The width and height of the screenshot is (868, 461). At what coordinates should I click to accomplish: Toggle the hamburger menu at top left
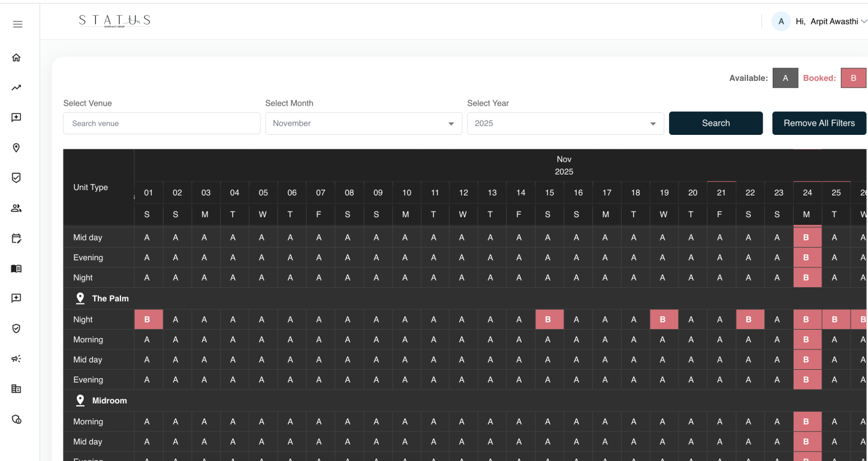coord(17,24)
